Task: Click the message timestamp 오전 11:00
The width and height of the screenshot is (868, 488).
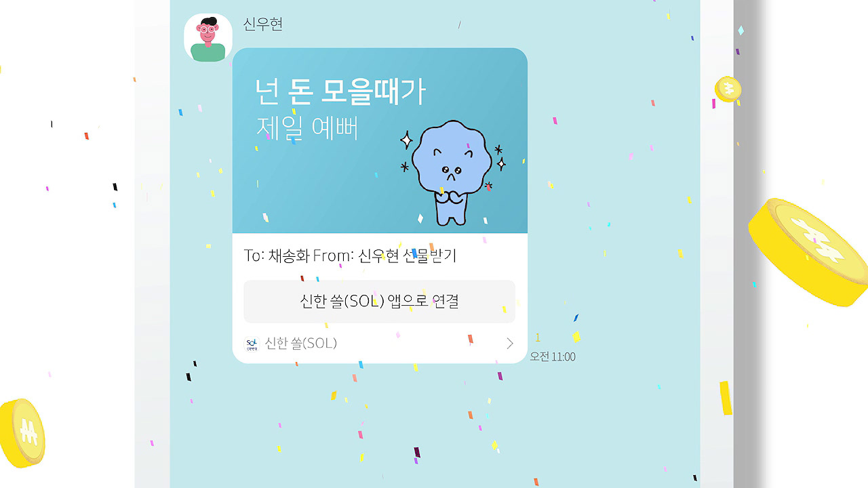Action: click(553, 357)
